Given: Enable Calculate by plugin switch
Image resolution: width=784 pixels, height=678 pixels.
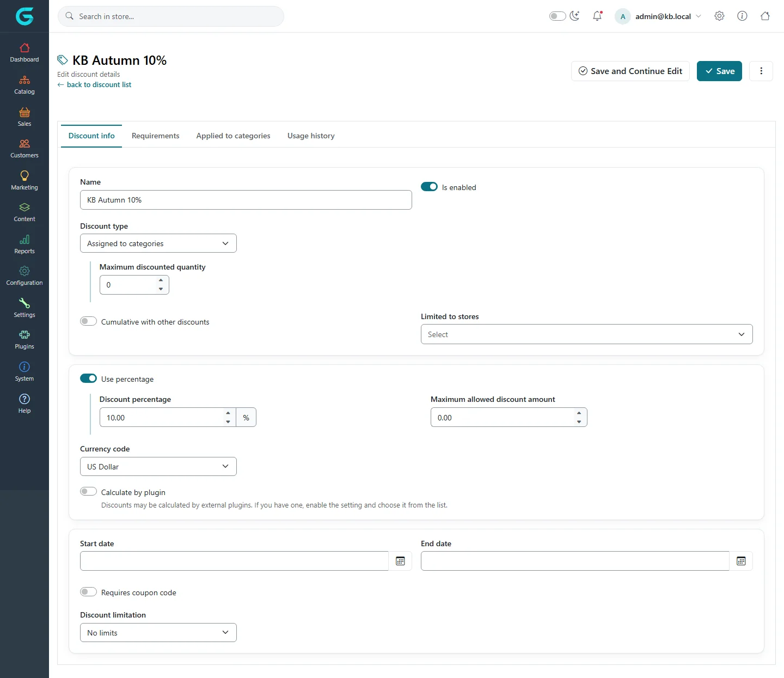Looking at the screenshot, I should (x=88, y=492).
